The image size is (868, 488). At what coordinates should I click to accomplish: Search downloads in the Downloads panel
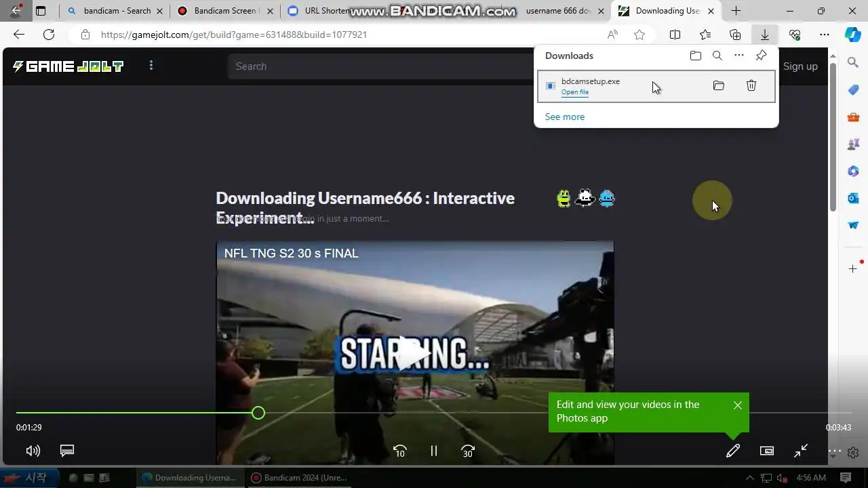717,56
